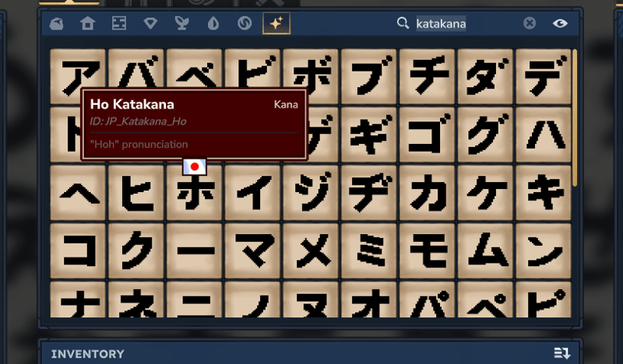Open the diamond gem category
This screenshot has height=364, width=623.
coord(150,24)
